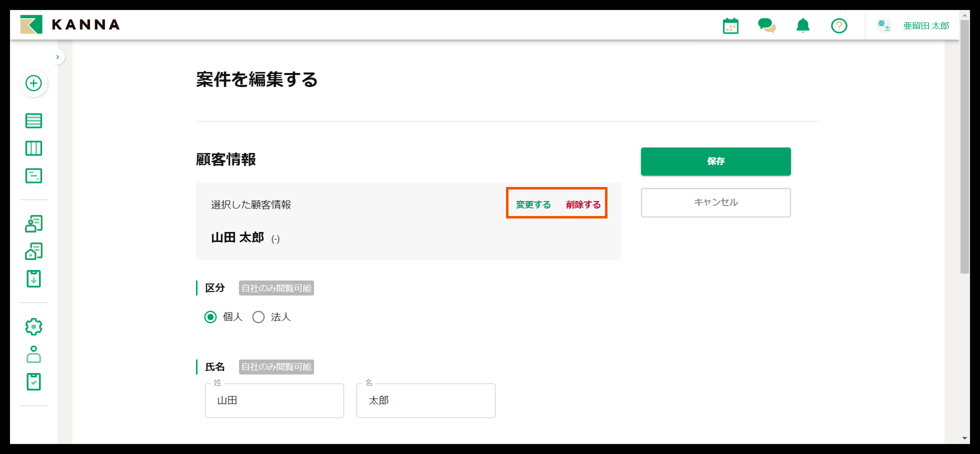This screenshot has width=980, height=454.
Task: Click the キャンセル button
Action: pos(715,202)
